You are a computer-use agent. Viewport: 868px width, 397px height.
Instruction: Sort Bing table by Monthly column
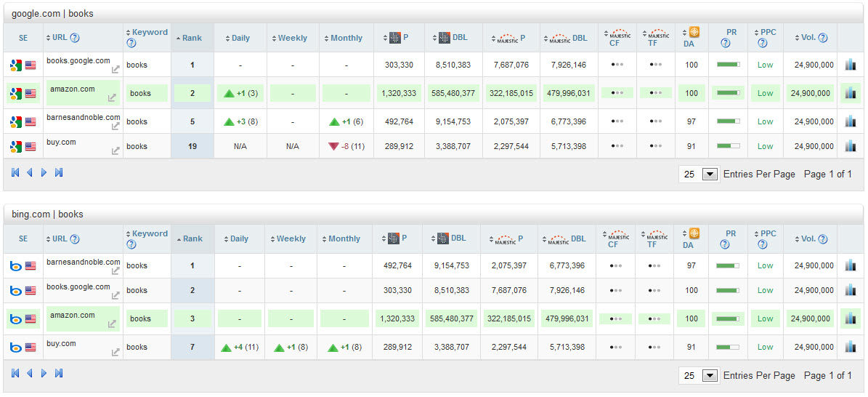click(344, 238)
